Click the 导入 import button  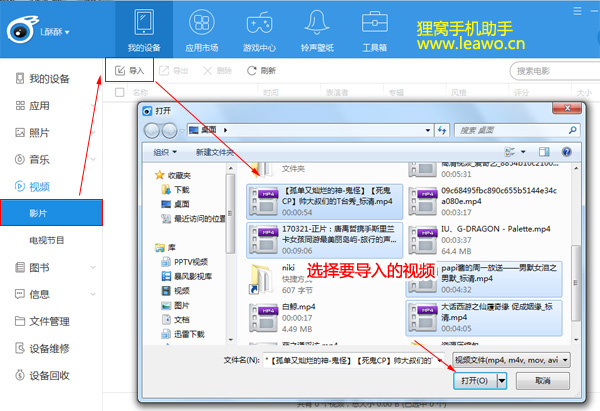point(130,70)
